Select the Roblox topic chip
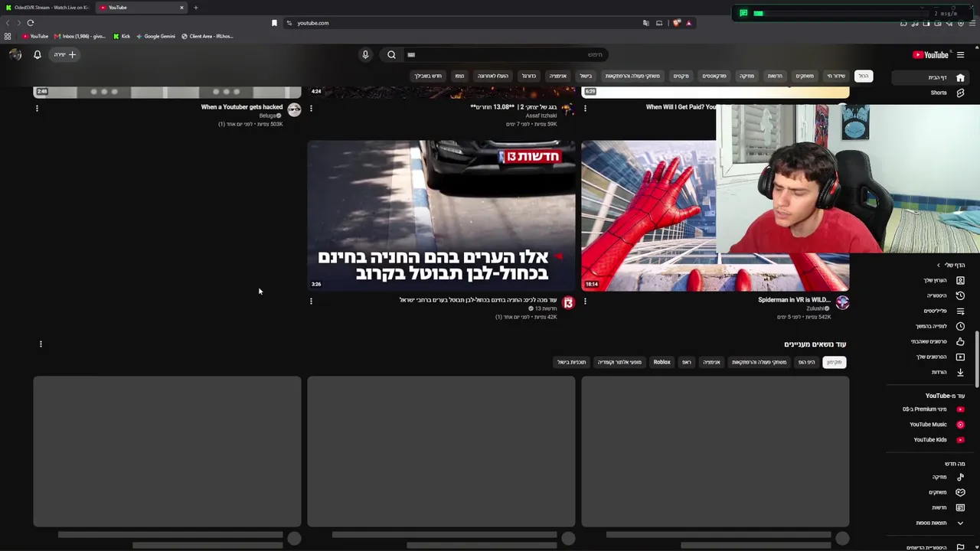The height and width of the screenshot is (551, 980). pyautogui.click(x=661, y=362)
